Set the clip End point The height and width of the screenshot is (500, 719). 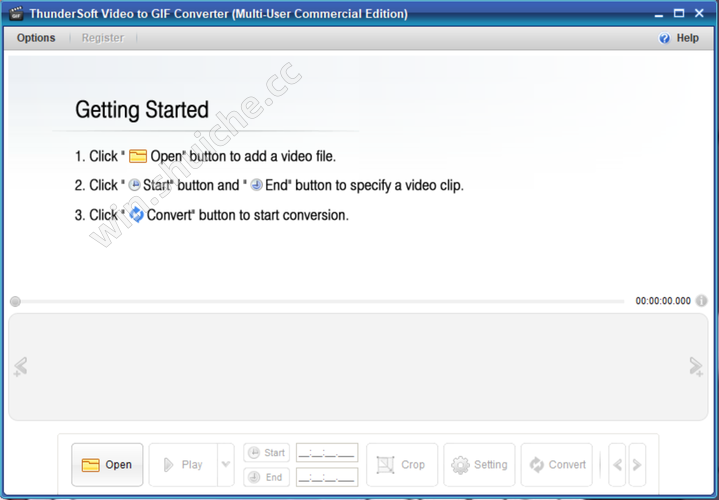(266, 478)
